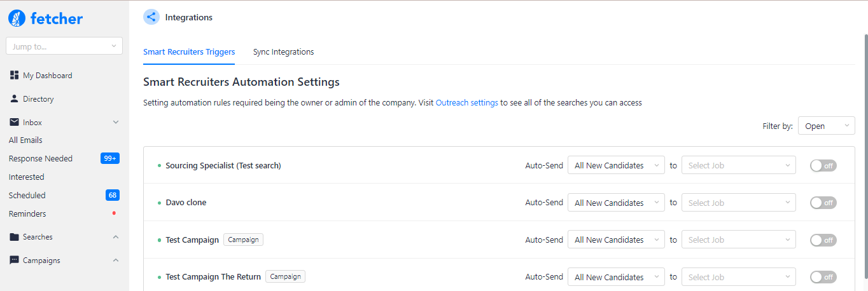The width and height of the screenshot is (868, 291).
Task: Switch to Smart Recruiters Triggers tab
Action: point(189,52)
